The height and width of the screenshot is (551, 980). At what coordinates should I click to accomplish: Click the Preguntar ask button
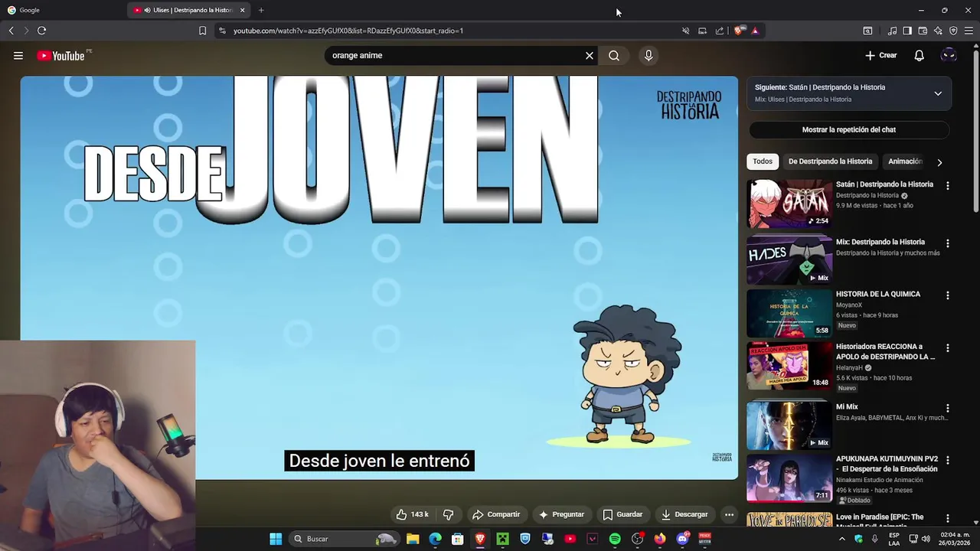[x=561, y=514]
